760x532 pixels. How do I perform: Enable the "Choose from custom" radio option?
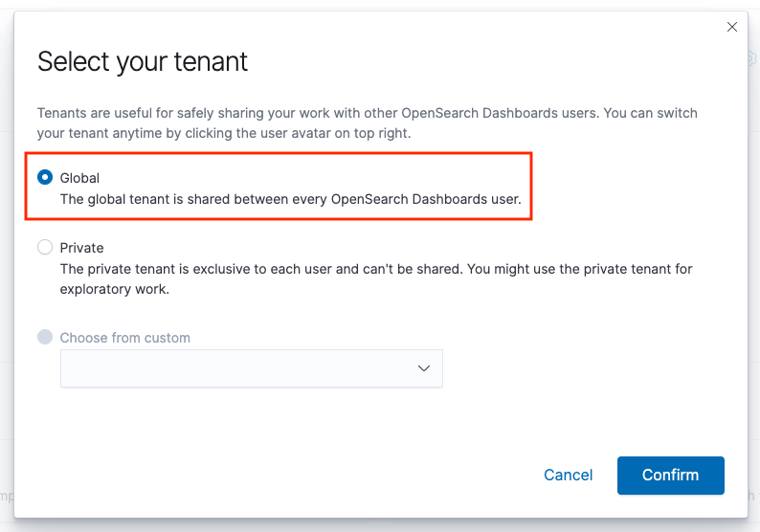tap(45, 338)
